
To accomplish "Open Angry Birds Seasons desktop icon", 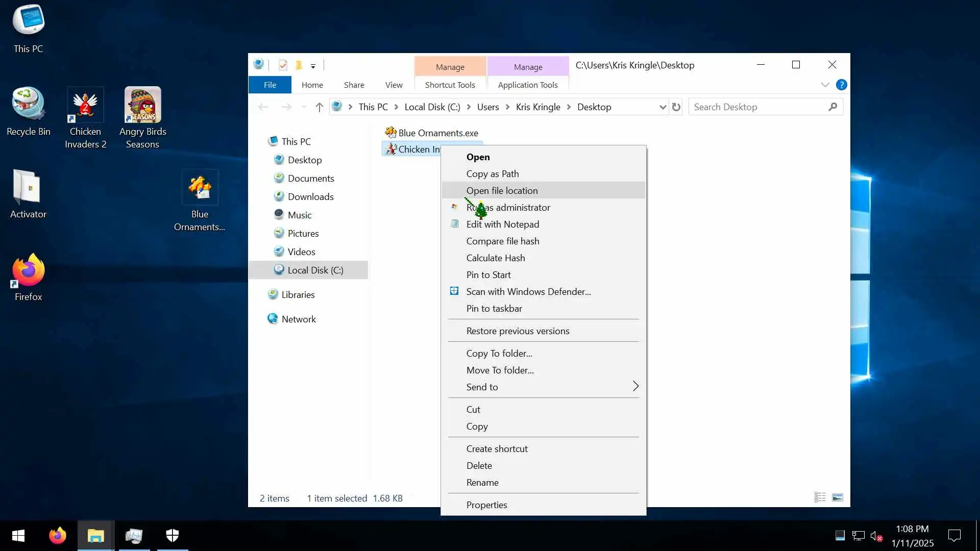I will [x=143, y=117].
